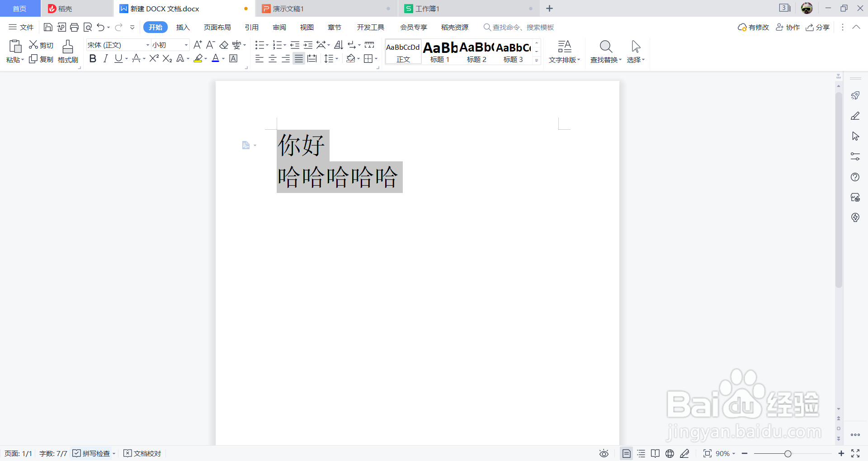Apply the yellow highlight color
The height and width of the screenshot is (461, 868).
[x=198, y=58]
